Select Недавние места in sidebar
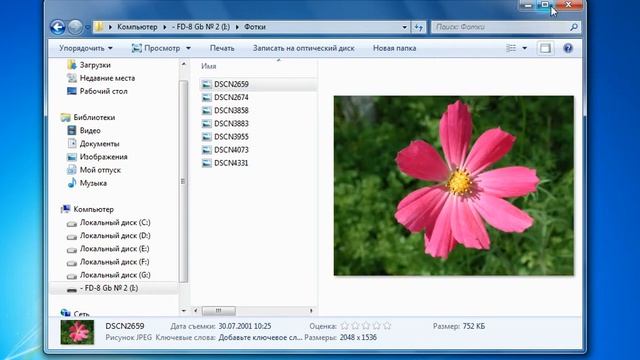The width and height of the screenshot is (640, 360). point(107,78)
